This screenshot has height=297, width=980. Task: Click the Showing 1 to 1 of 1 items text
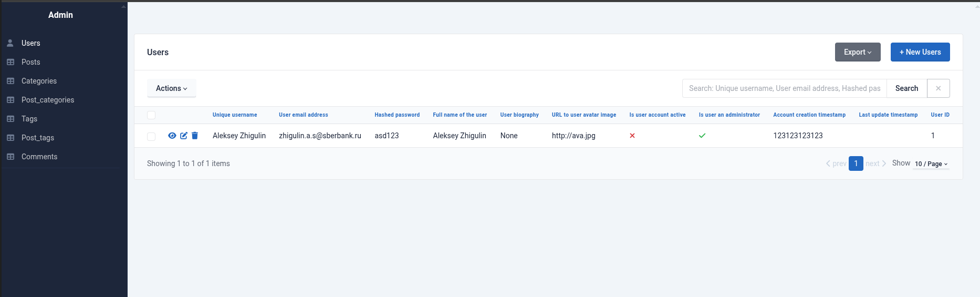click(189, 163)
